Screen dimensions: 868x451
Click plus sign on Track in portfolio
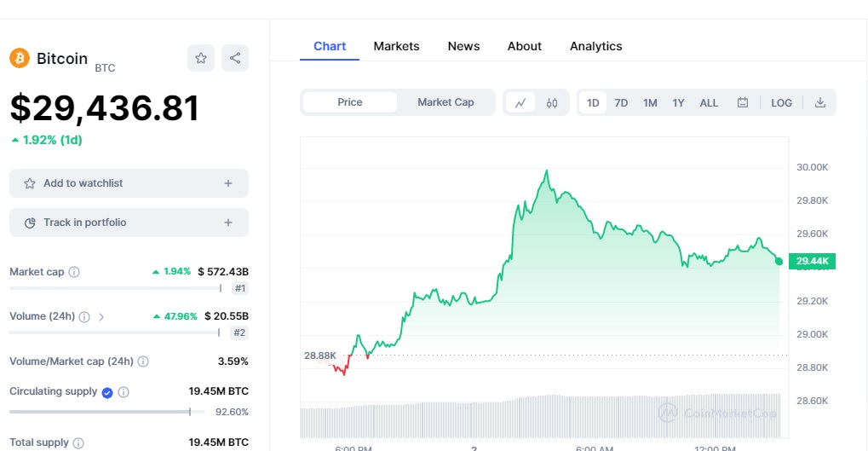click(228, 223)
